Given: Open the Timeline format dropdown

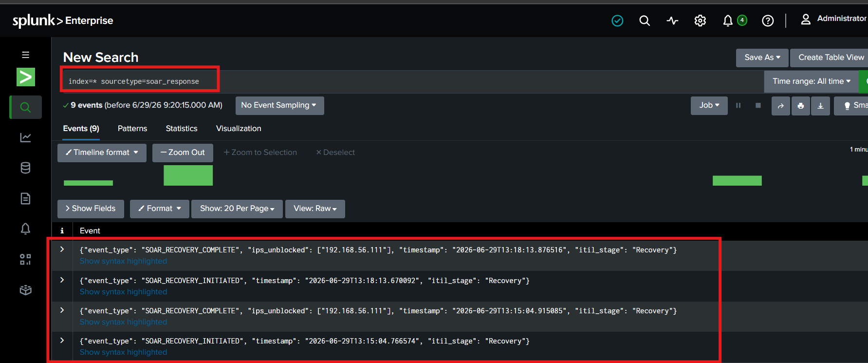Looking at the screenshot, I should pyautogui.click(x=102, y=153).
